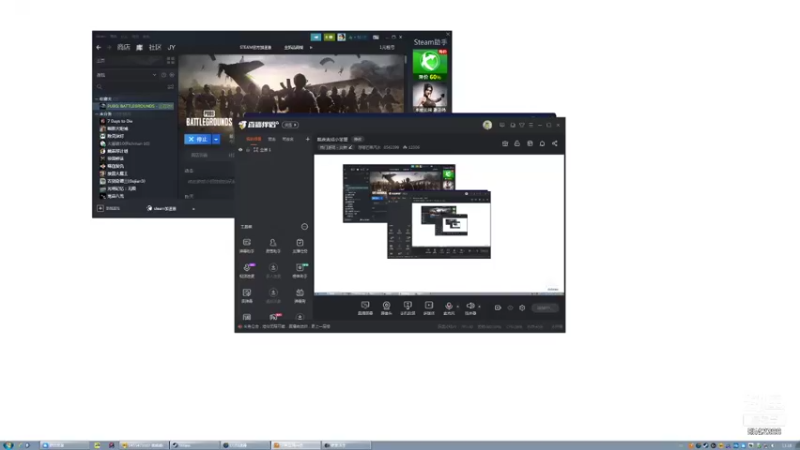800x450 pixels.
Task: Open advanced filter icon beside Steam search
Action: click(x=170, y=87)
